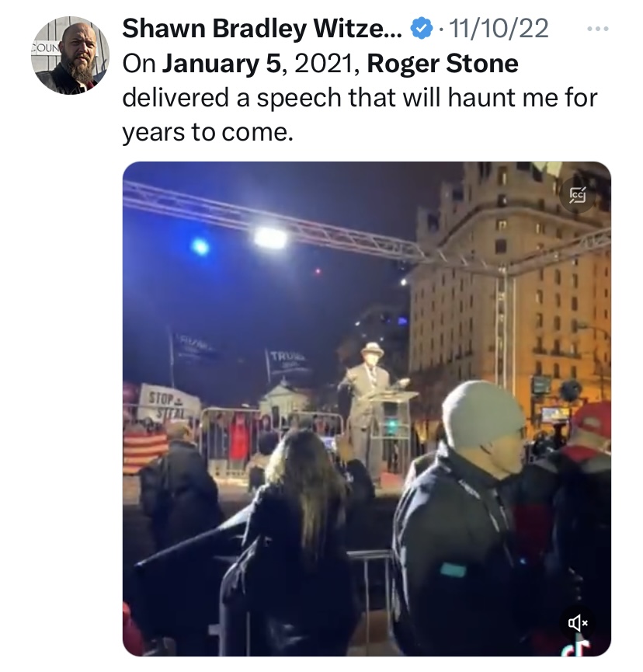Click the Shawn Bradley Witze... display name
This screenshot has height=672, width=643.
tap(262, 29)
